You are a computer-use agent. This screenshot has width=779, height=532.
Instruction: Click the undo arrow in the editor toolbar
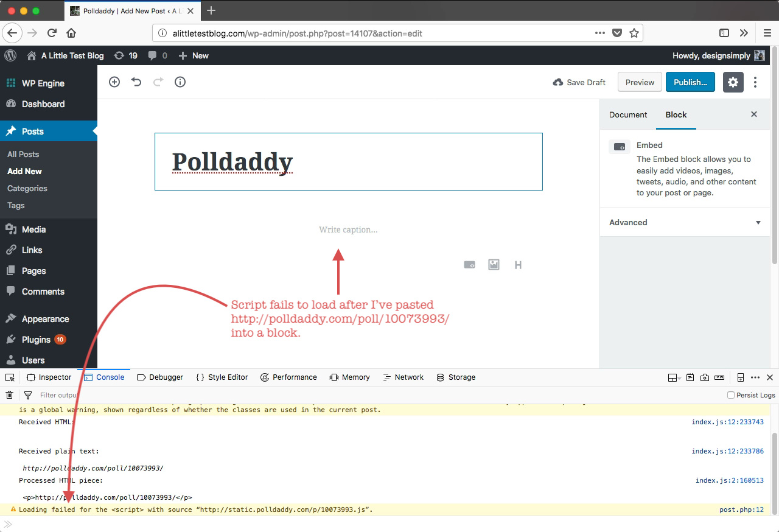(x=136, y=82)
